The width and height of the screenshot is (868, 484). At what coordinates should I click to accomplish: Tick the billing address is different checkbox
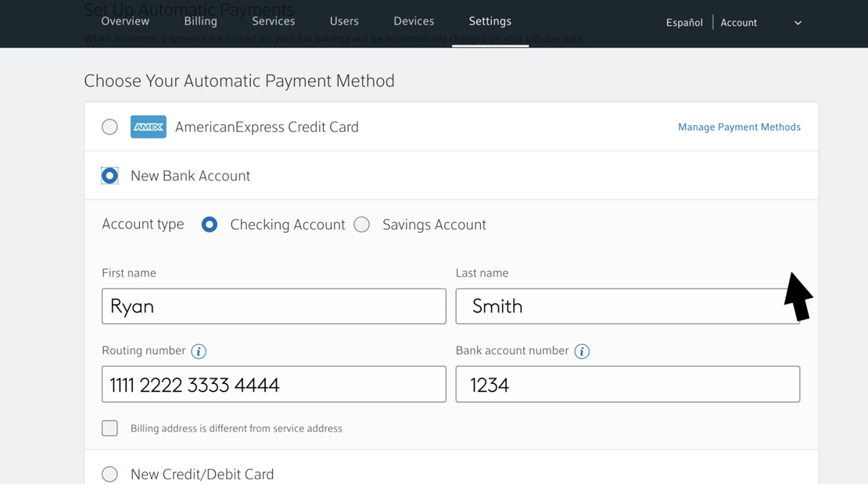109,428
